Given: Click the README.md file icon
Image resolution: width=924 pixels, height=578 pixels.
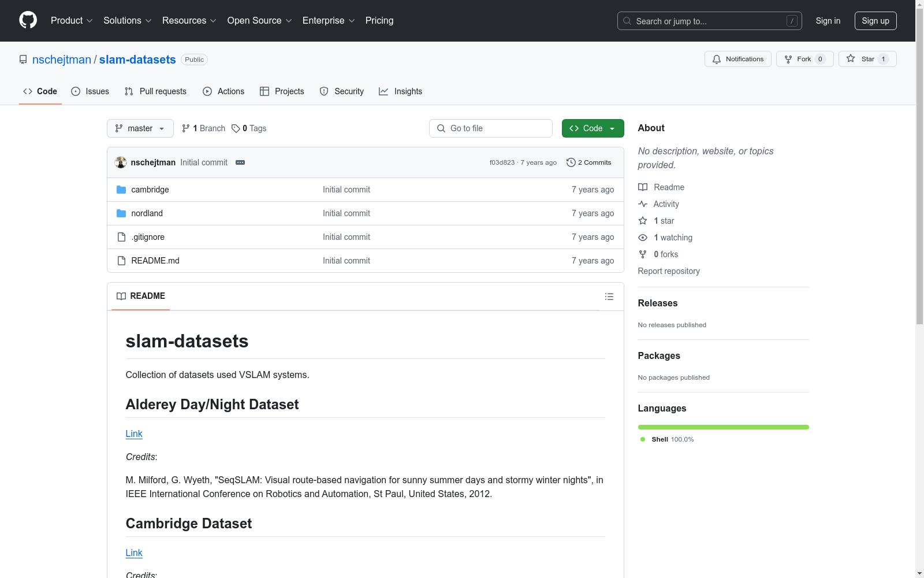Looking at the screenshot, I should coord(121,261).
